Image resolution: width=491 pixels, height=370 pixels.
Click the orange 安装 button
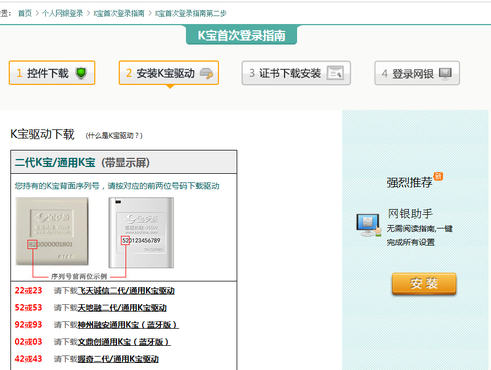tap(424, 284)
